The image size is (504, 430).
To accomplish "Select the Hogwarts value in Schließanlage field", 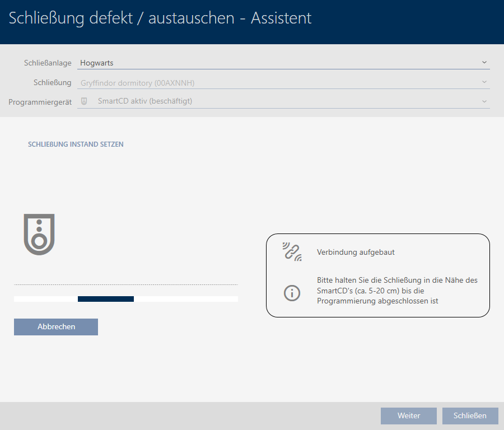I will pyautogui.click(x=97, y=63).
